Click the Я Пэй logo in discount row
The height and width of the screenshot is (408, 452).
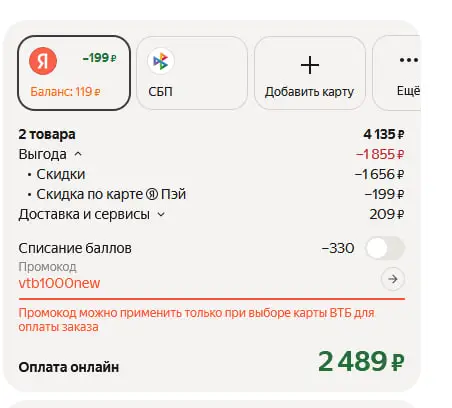click(152, 194)
